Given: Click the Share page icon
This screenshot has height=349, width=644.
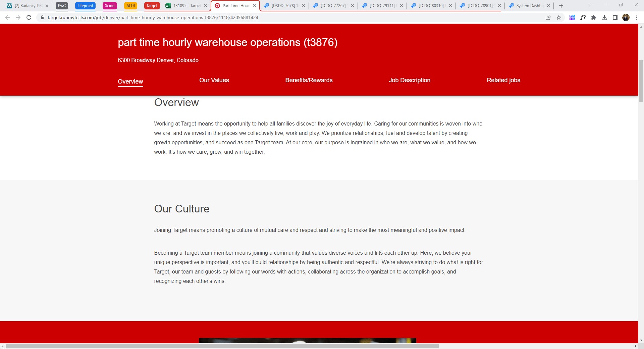Looking at the screenshot, I should click(548, 17).
